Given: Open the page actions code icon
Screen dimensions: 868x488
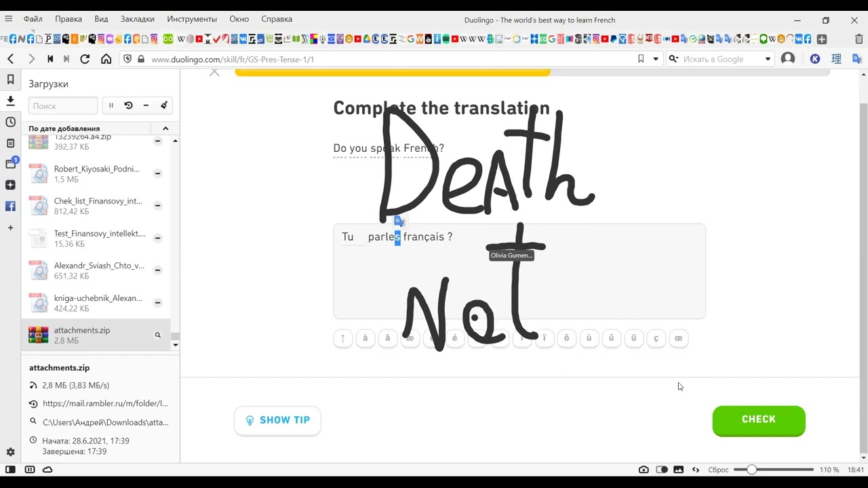Looking at the screenshot, I should [696, 470].
